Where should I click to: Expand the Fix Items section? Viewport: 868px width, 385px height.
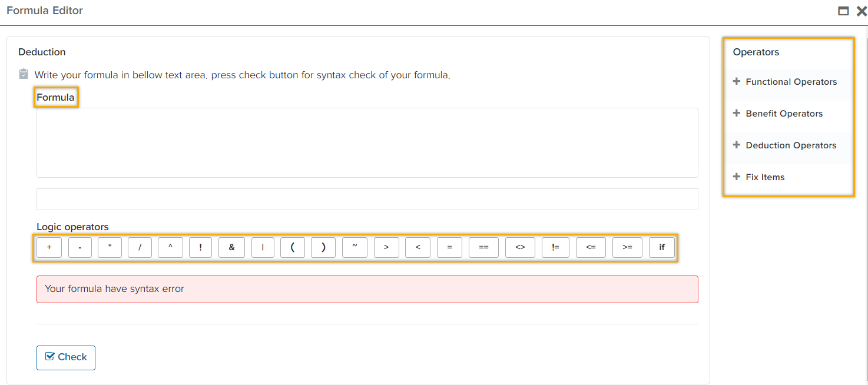coord(764,177)
